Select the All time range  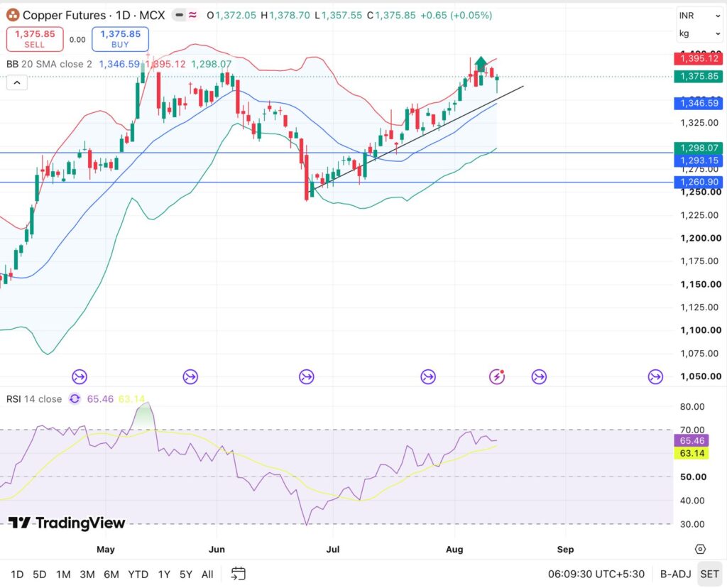tap(207, 575)
